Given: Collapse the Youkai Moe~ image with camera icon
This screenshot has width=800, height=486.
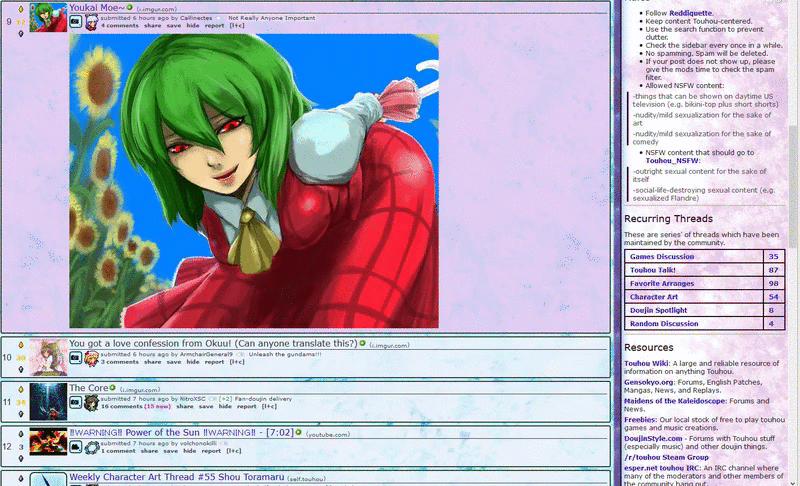Looking at the screenshot, I should [76, 21].
